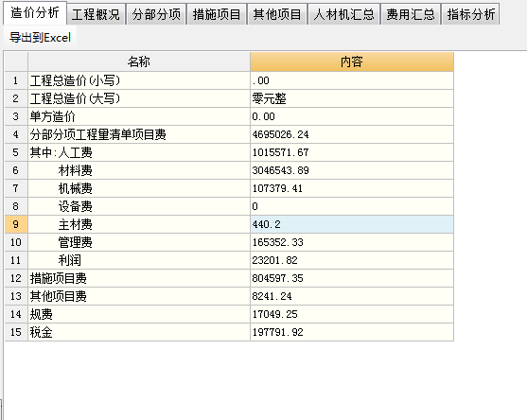Screen dimensions: 527x420
Task: Click the value 17049.25
Action: (352, 314)
